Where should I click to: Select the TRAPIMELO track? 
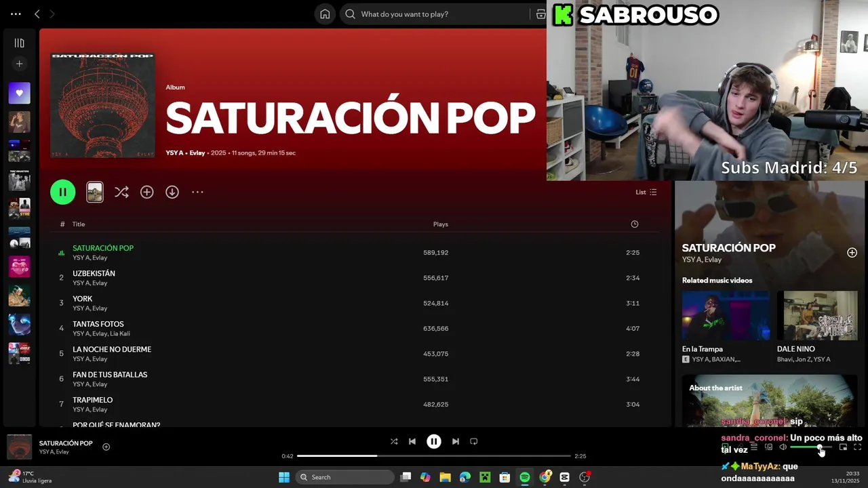tap(353, 404)
